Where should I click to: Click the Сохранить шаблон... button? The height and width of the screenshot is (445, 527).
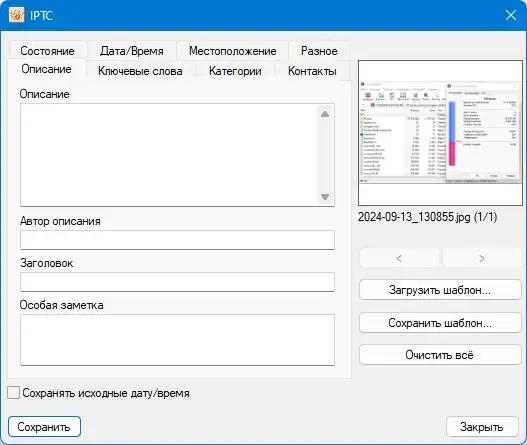(440, 323)
